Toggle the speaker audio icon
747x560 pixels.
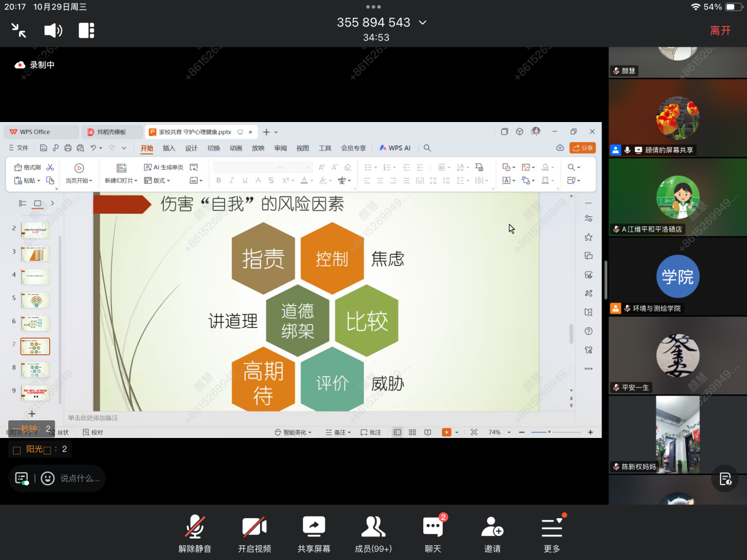(x=53, y=30)
